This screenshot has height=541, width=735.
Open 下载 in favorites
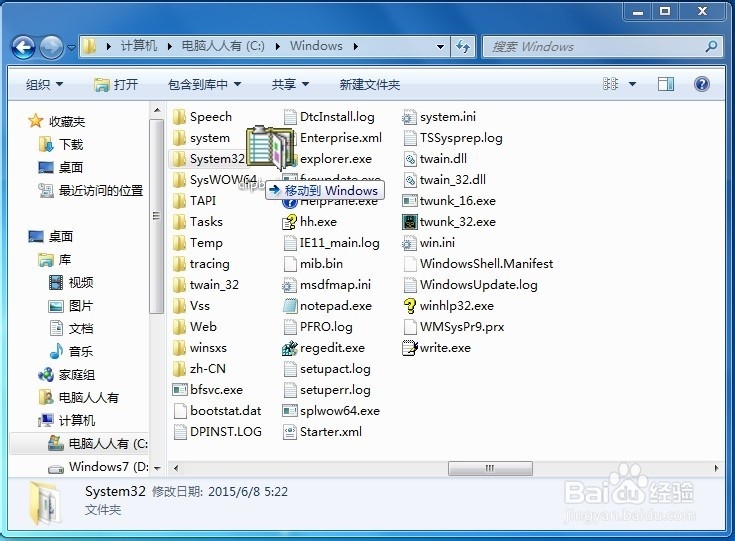[x=61, y=144]
